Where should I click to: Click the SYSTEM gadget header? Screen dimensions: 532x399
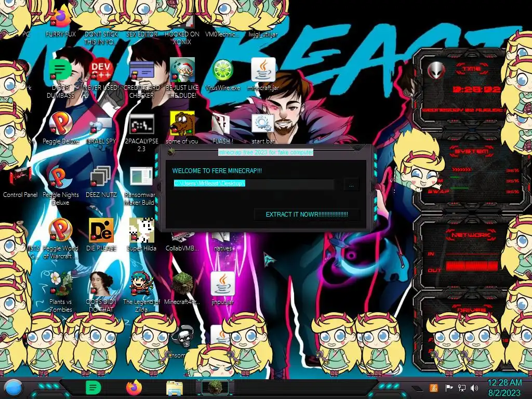point(472,151)
